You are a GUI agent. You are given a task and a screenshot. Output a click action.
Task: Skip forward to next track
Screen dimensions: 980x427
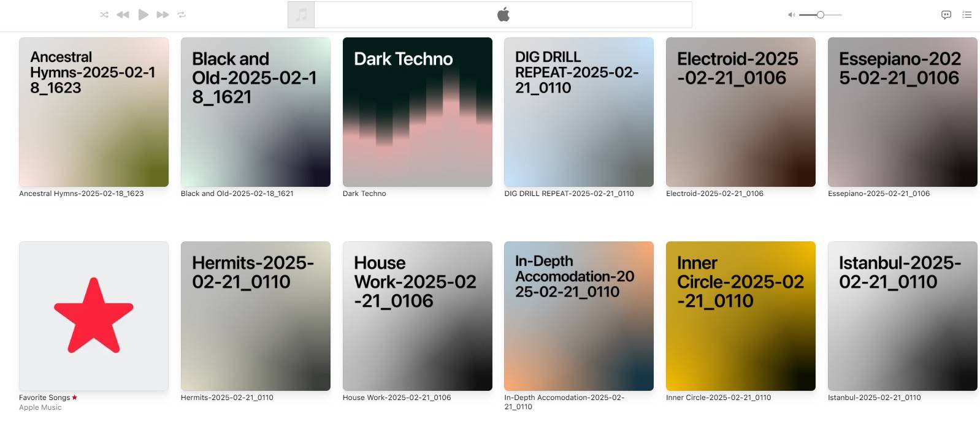[x=163, y=15]
